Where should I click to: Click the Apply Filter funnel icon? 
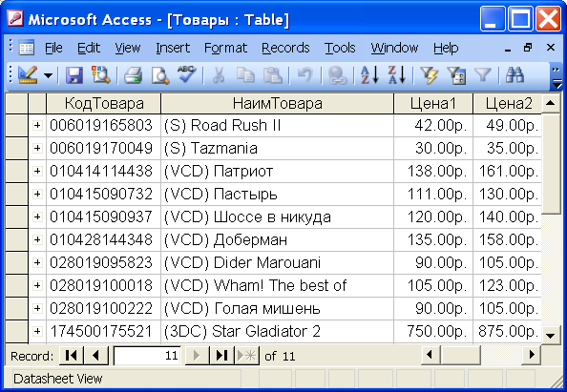pos(483,75)
